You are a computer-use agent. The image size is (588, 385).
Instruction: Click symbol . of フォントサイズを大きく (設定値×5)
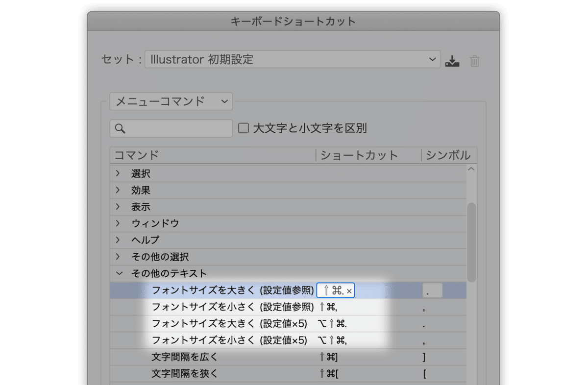pyautogui.click(x=424, y=325)
